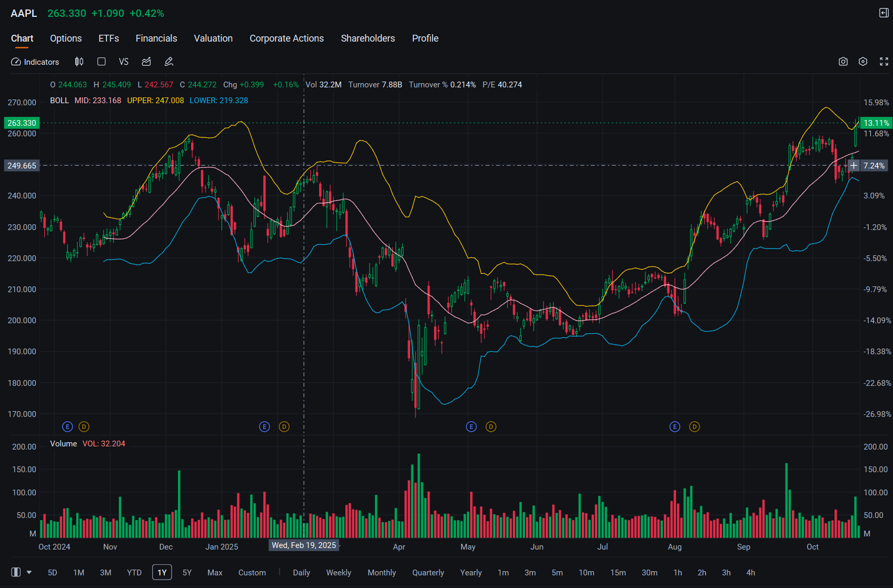Click the 'LOWER: 219.328' Bollinger value
The width and height of the screenshot is (893, 588).
pyautogui.click(x=219, y=101)
